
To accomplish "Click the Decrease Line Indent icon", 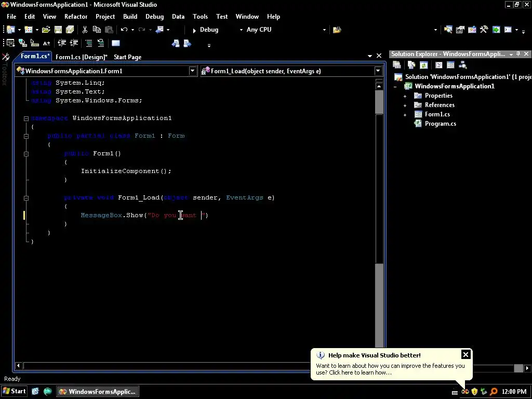I will coord(62,43).
